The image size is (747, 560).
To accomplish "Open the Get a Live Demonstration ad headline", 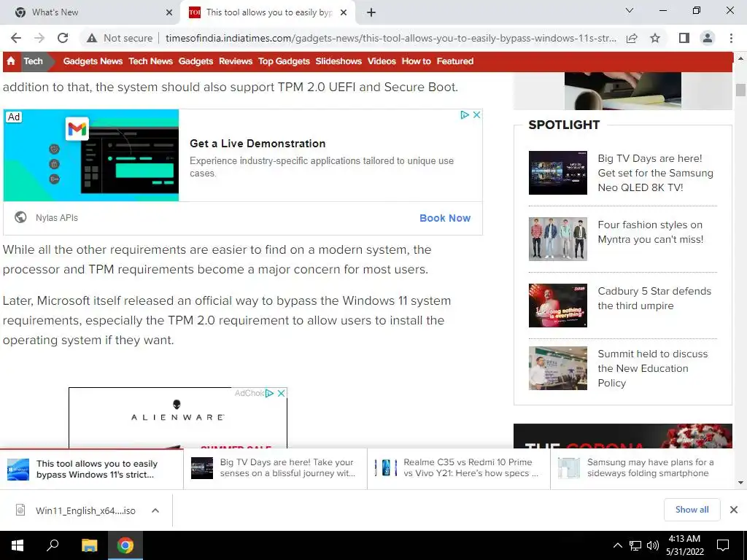I will tap(258, 144).
